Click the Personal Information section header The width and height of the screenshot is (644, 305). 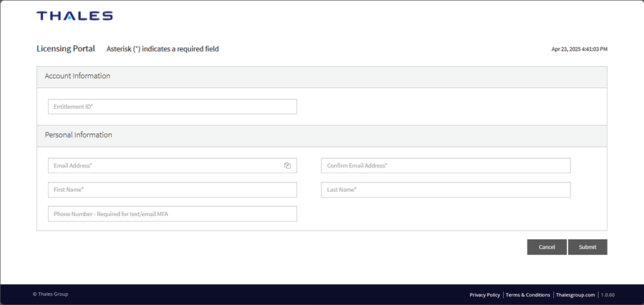pos(78,135)
